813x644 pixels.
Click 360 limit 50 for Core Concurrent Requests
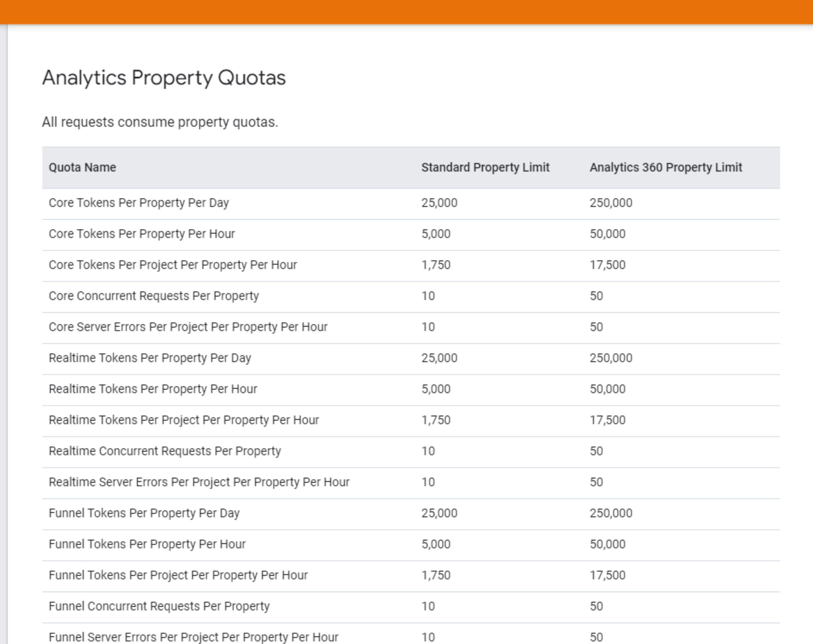597,296
